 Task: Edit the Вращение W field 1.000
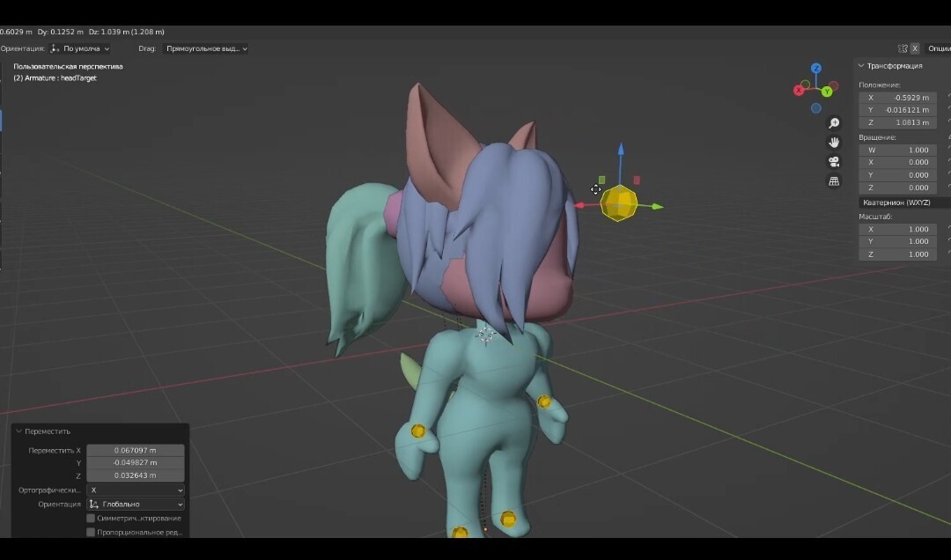[897, 150]
